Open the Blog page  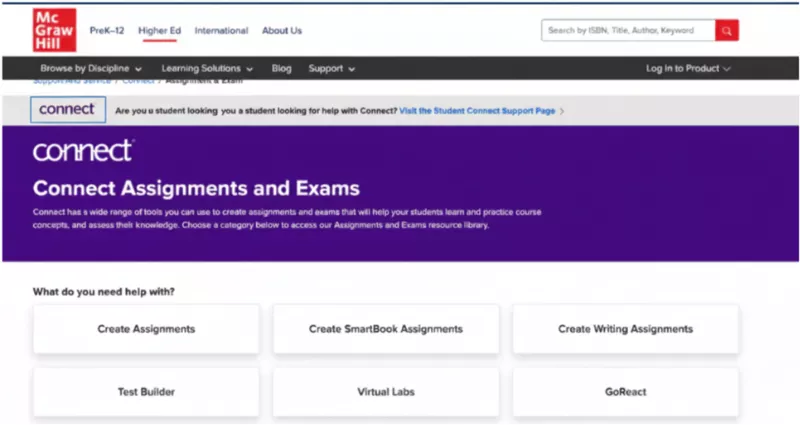tap(281, 68)
